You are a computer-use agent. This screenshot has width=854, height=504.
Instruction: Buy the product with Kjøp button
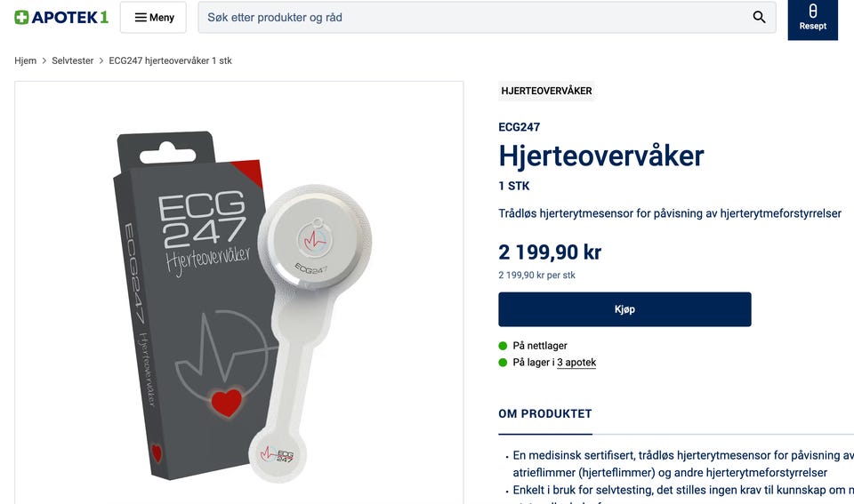624,309
